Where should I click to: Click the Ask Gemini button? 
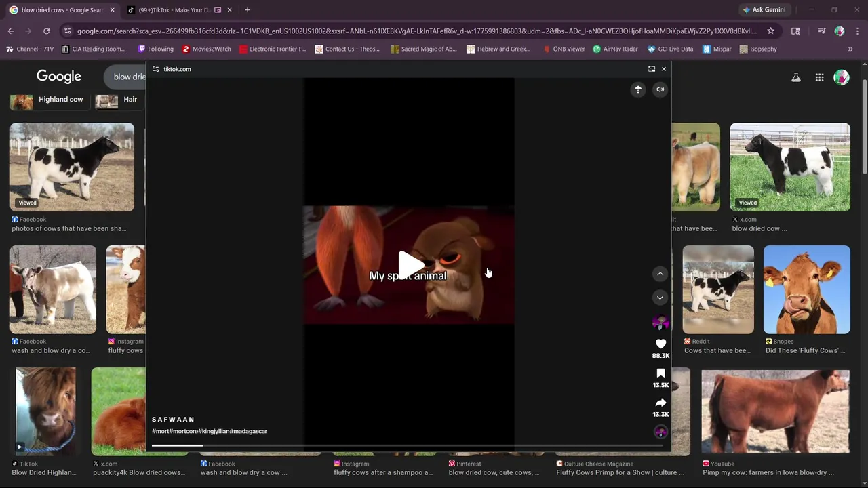tap(764, 10)
